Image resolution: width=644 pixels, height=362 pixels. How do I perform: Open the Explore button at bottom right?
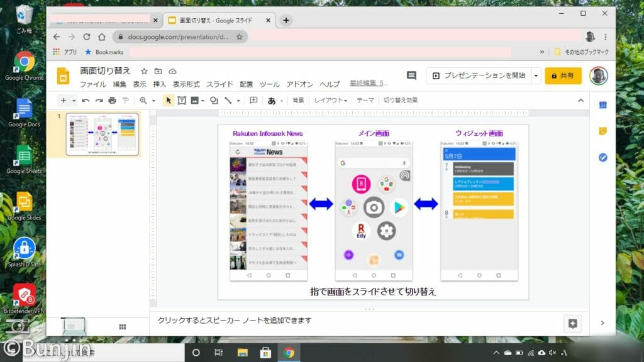(572, 324)
